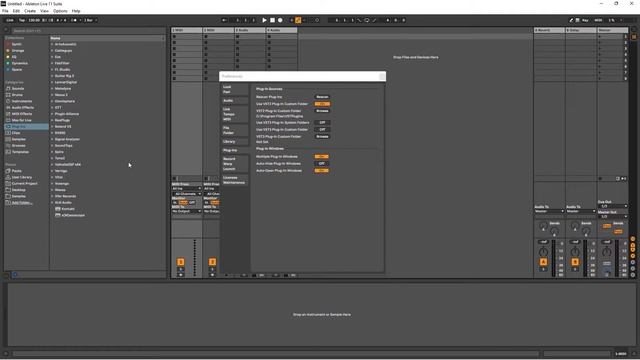Viewport: 640px width, 360px height.
Task: Click the Instruments category icon
Action: click(x=8, y=101)
